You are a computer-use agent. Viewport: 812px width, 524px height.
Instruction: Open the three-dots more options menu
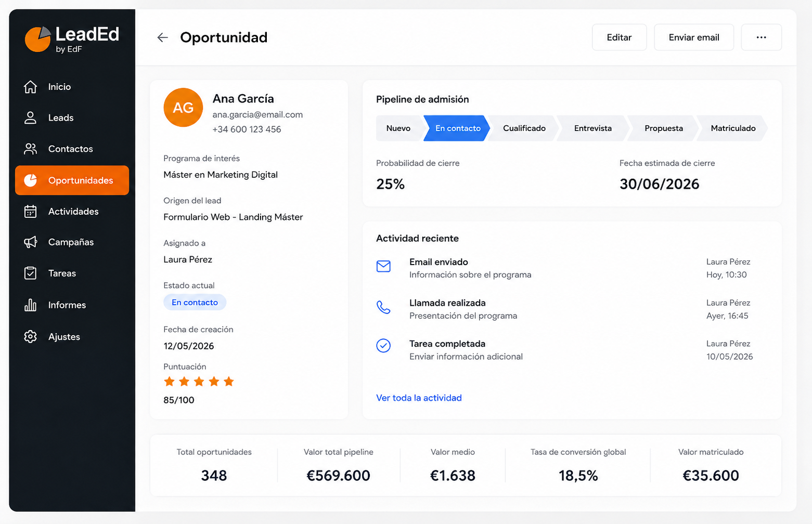pyautogui.click(x=762, y=37)
